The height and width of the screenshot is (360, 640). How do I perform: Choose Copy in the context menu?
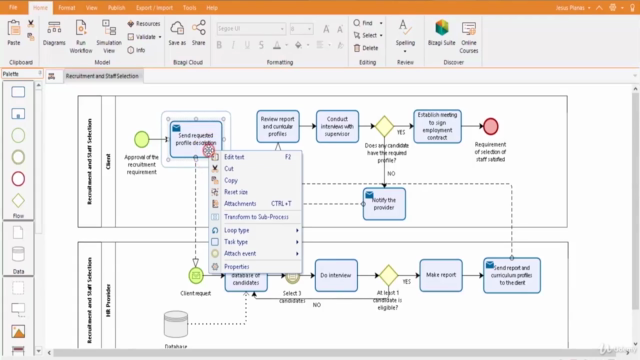[256, 180]
